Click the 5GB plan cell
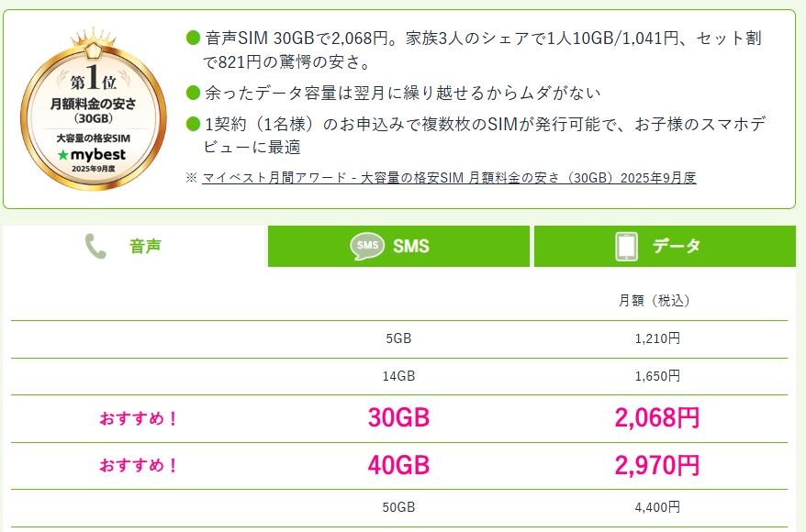This screenshot has height=532, width=806. coord(398,338)
